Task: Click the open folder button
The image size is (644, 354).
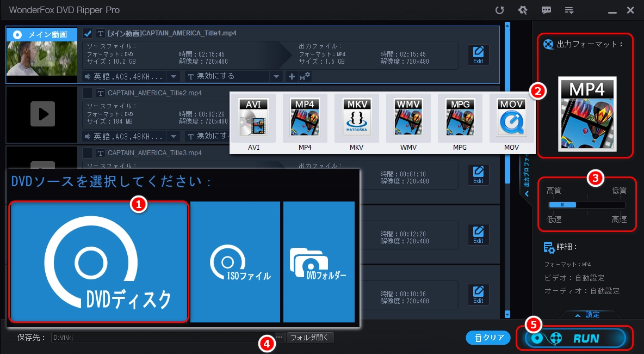Action: click(309, 338)
